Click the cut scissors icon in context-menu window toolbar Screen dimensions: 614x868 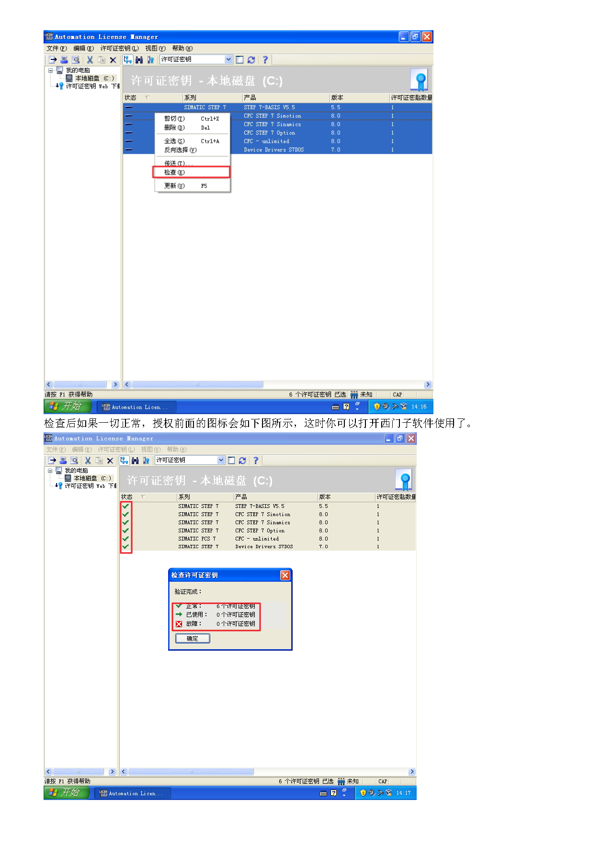(90, 60)
